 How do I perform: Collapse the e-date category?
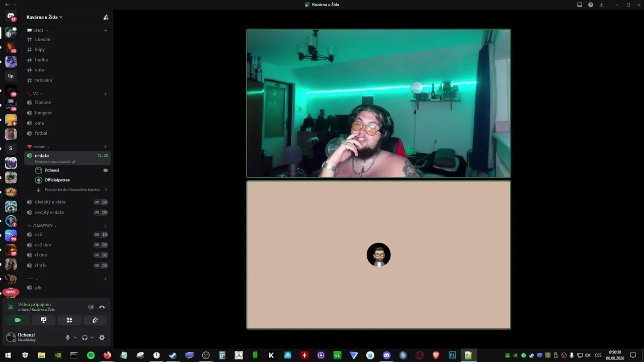[39, 147]
